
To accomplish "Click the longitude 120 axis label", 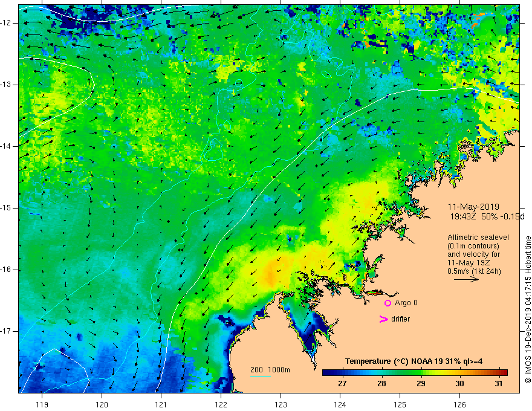I will tap(102, 404).
